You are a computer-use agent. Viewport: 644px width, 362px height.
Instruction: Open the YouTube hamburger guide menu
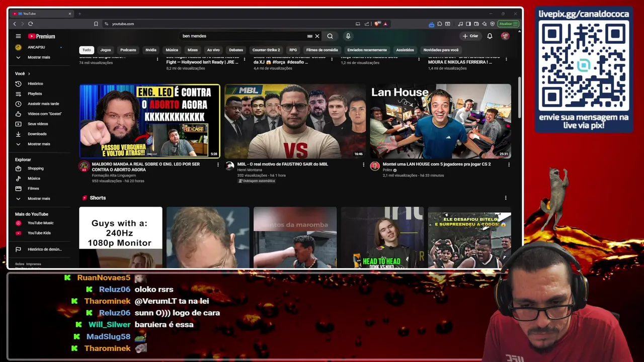pyautogui.click(x=18, y=36)
